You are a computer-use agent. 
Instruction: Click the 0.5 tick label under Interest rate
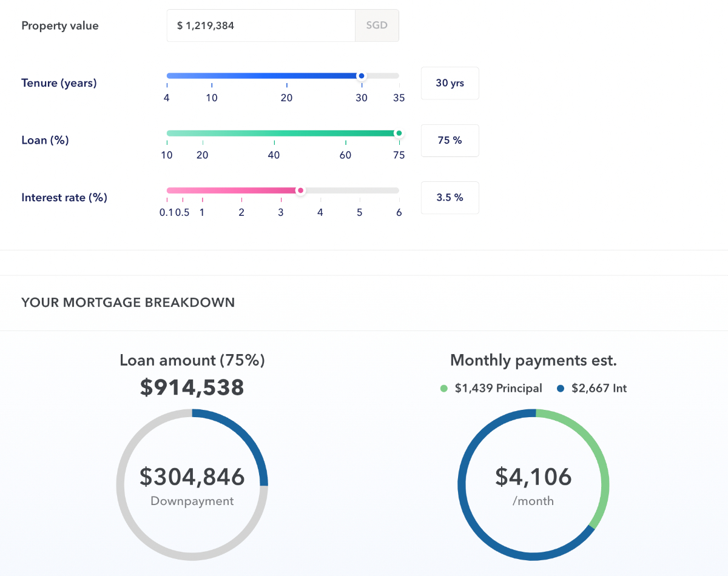coord(183,213)
